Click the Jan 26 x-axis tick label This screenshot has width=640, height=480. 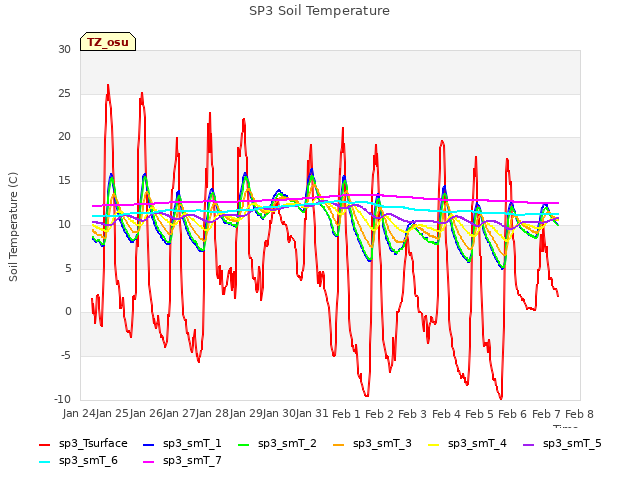(146, 413)
